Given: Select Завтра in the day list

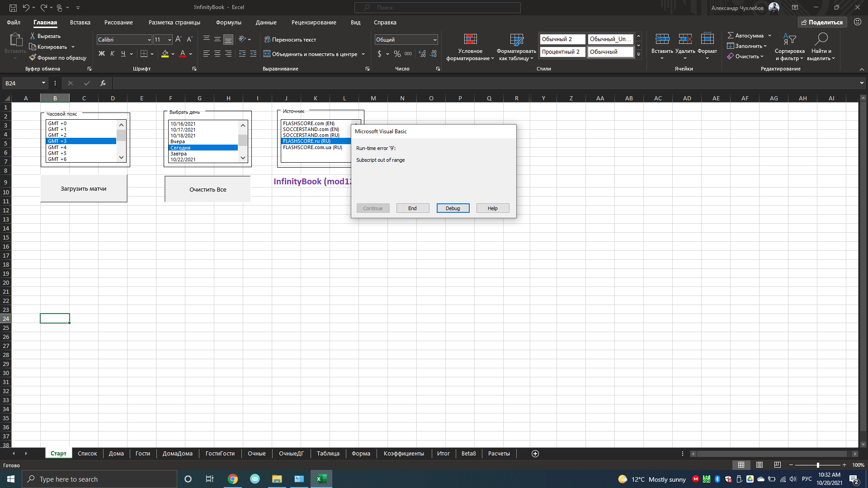Looking at the screenshot, I should click(203, 154).
